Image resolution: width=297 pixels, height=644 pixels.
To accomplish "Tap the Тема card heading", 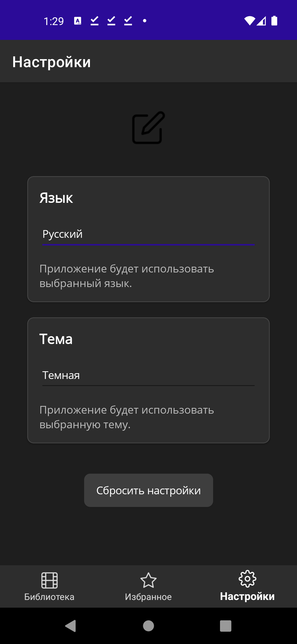I will click(56, 339).
